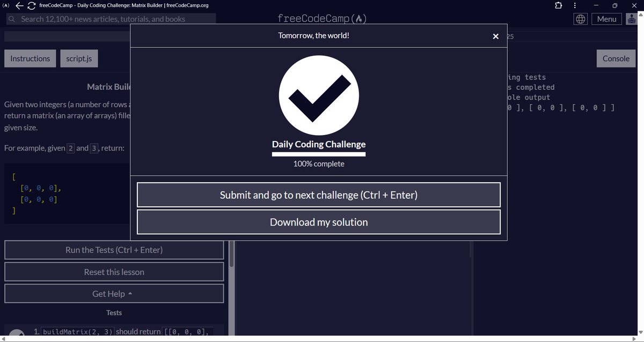644x342 pixels.
Task: Click the 100% complete progress bar
Action: [319, 154]
